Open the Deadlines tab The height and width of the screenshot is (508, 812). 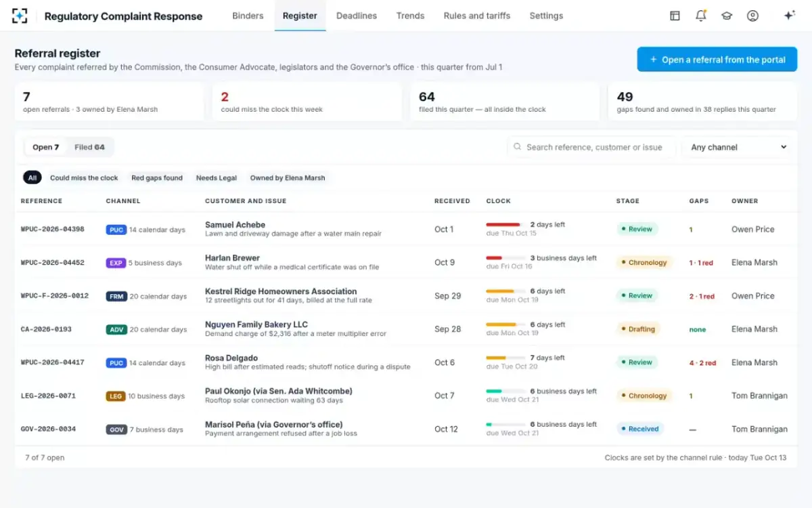click(357, 16)
